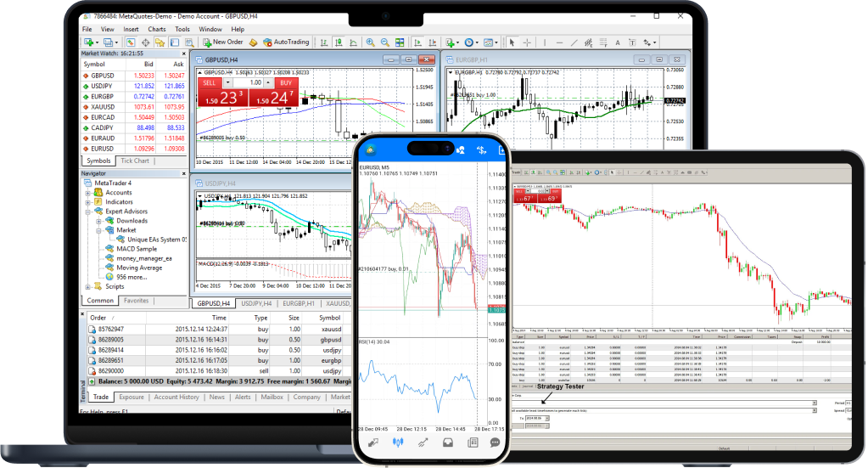
Task: Open the Strategy Tester toolbar icon
Action: 190,42
